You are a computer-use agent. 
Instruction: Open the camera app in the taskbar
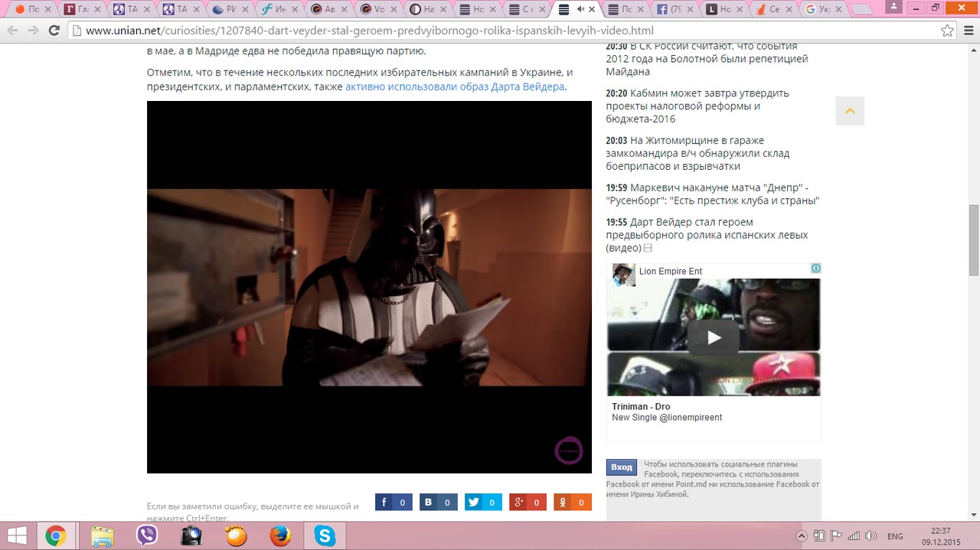[x=191, y=536]
